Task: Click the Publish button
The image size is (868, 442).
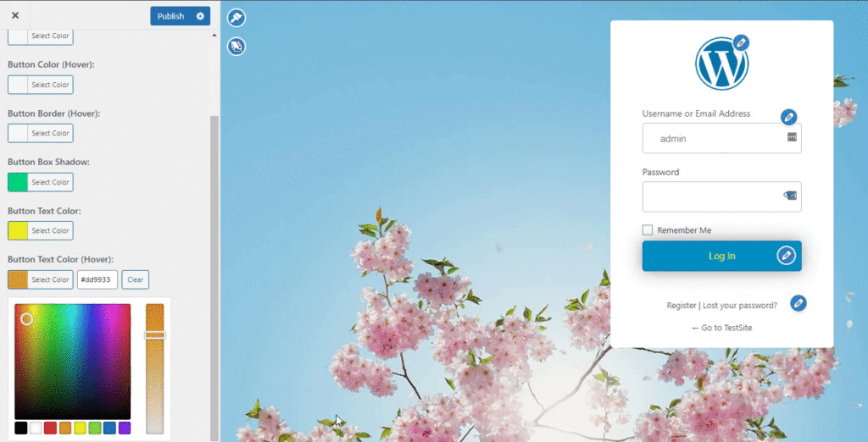Action: (170, 16)
